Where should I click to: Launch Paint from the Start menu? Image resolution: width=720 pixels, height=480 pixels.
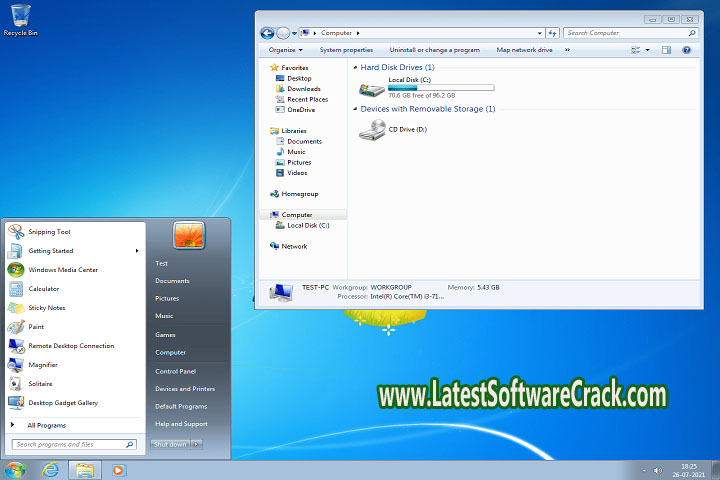[36, 327]
